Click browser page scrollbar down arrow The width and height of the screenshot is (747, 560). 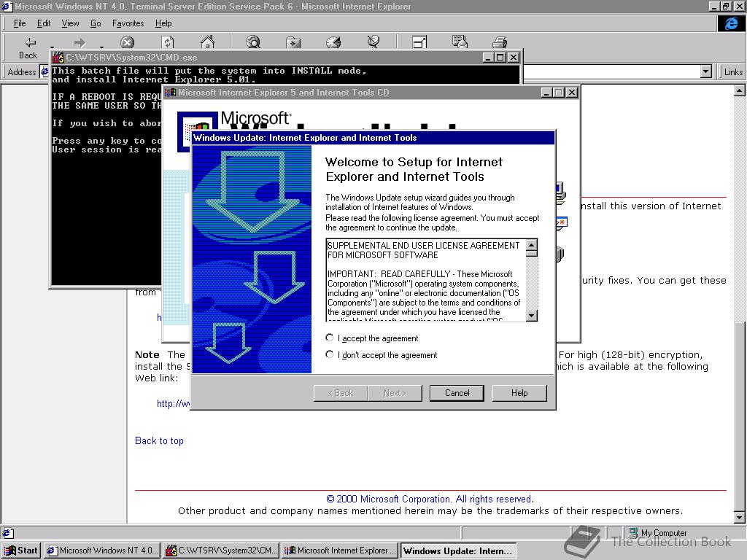click(739, 517)
